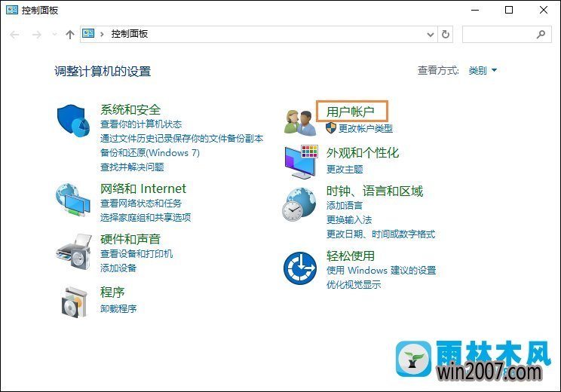Screen dimensions: 561x392
Task: Expand the address bar root chevron
Action: tap(102, 35)
